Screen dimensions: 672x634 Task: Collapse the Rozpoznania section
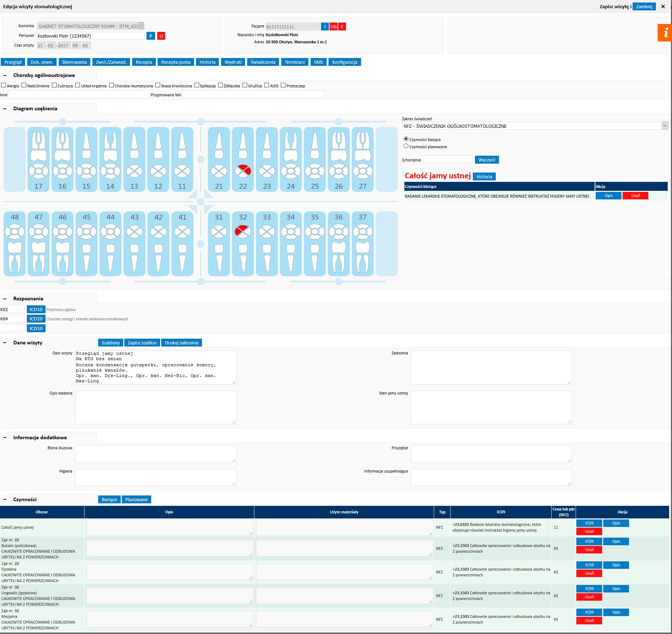coord(5,299)
